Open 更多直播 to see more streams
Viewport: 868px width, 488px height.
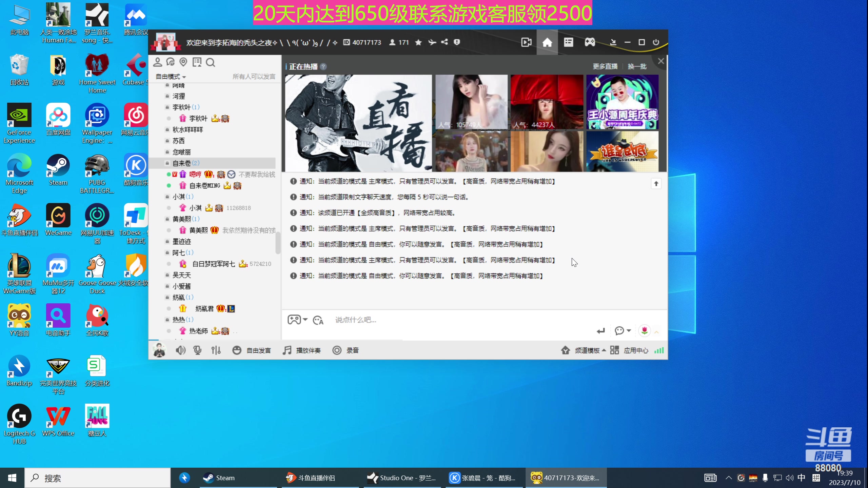pyautogui.click(x=605, y=66)
